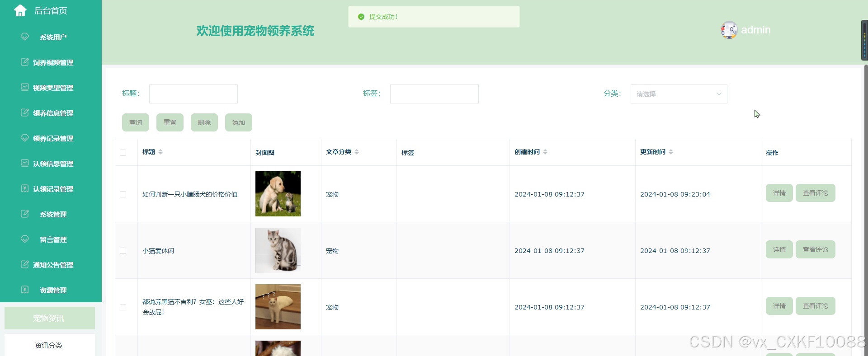The image size is (868, 356).
Task: Select 资讯分类 submenu item
Action: tap(49, 345)
